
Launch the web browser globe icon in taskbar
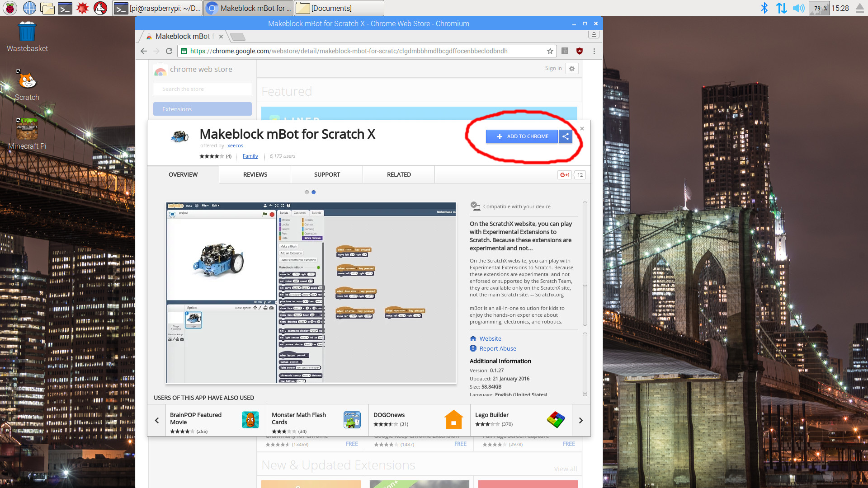(29, 8)
